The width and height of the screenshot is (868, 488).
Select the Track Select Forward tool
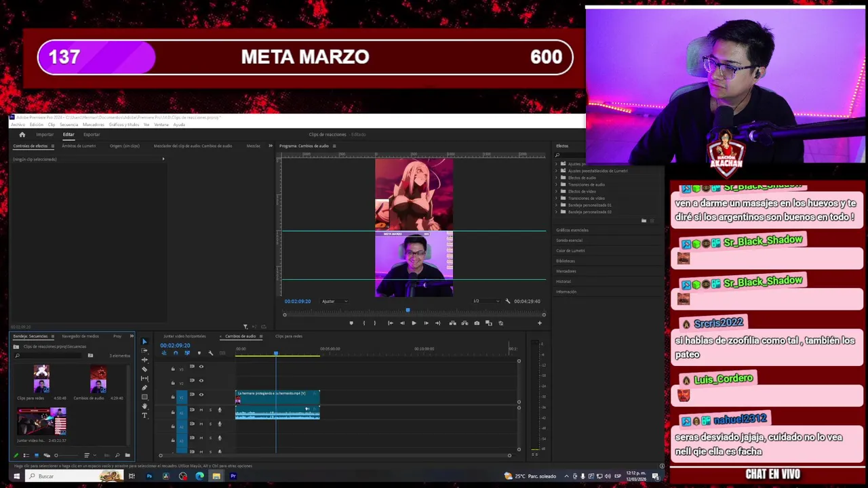point(144,350)
